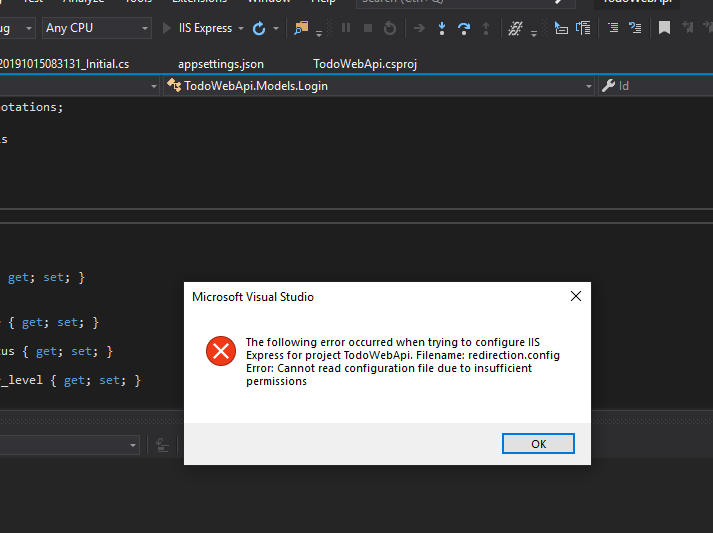Screen dimensions: 713x533
Task: Click the Pause debugging icon
Action: tap(346, 28)
